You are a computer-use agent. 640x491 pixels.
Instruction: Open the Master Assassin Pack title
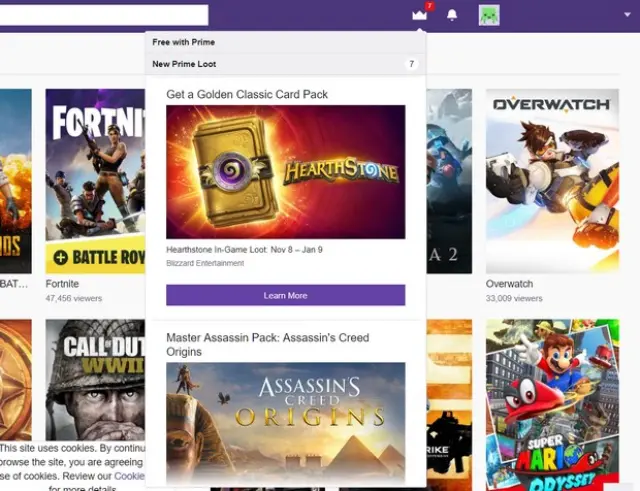267,344
